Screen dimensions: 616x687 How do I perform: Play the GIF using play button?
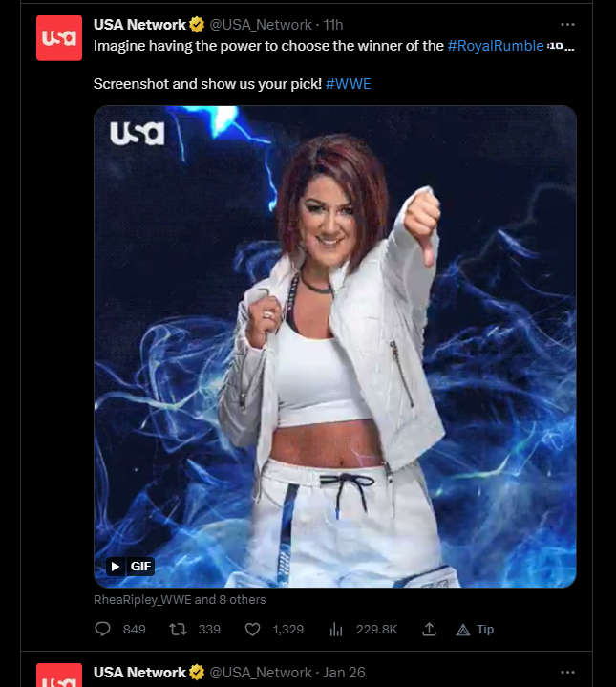point(116,567)
